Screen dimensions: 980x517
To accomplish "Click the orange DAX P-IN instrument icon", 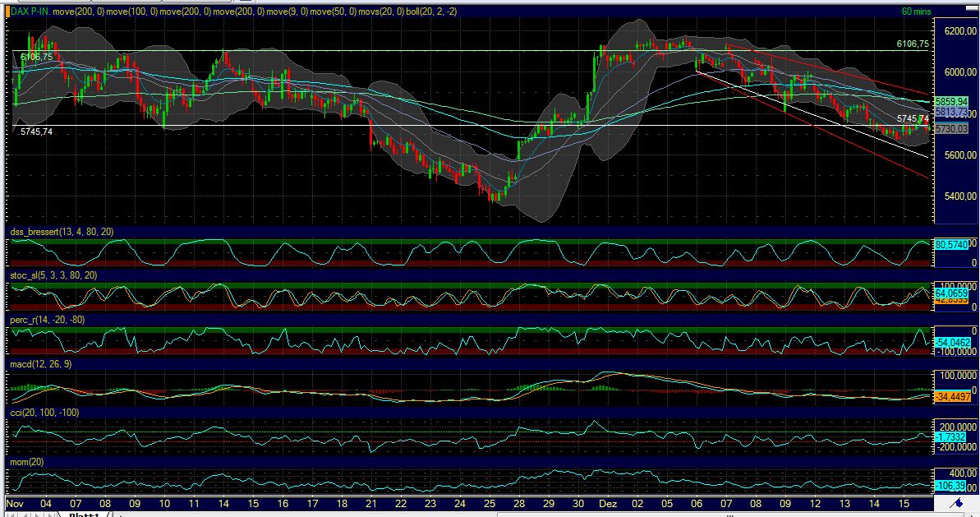I will [x=7, y=12].
